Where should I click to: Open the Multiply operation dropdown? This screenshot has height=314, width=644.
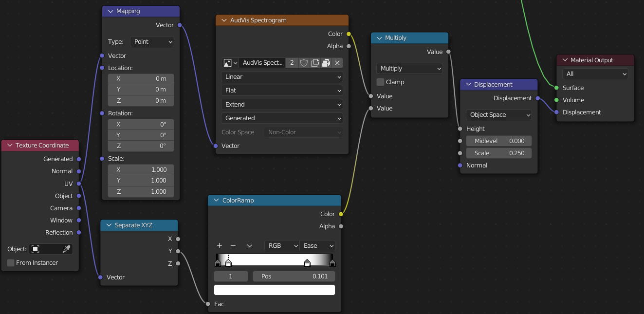point(409,69)
